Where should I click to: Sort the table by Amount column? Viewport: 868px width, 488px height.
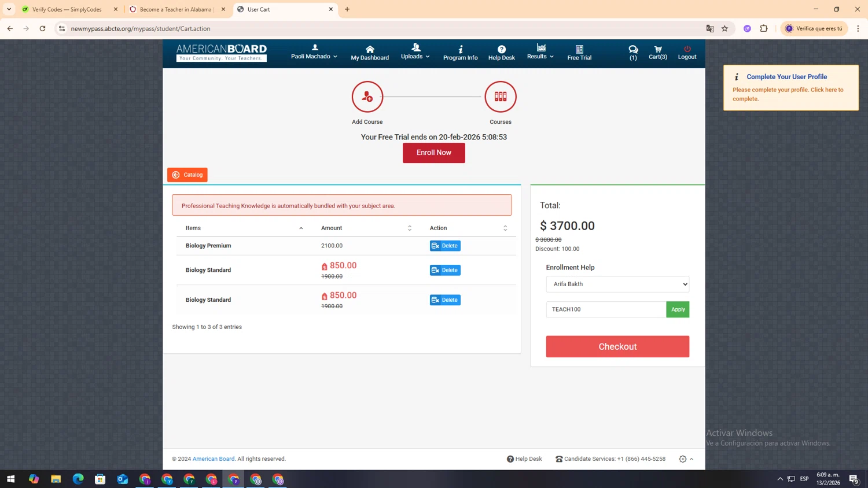[x=366, y=228]
